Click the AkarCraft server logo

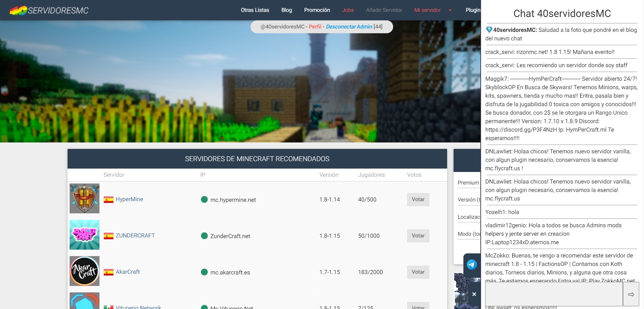pos(85,271)
